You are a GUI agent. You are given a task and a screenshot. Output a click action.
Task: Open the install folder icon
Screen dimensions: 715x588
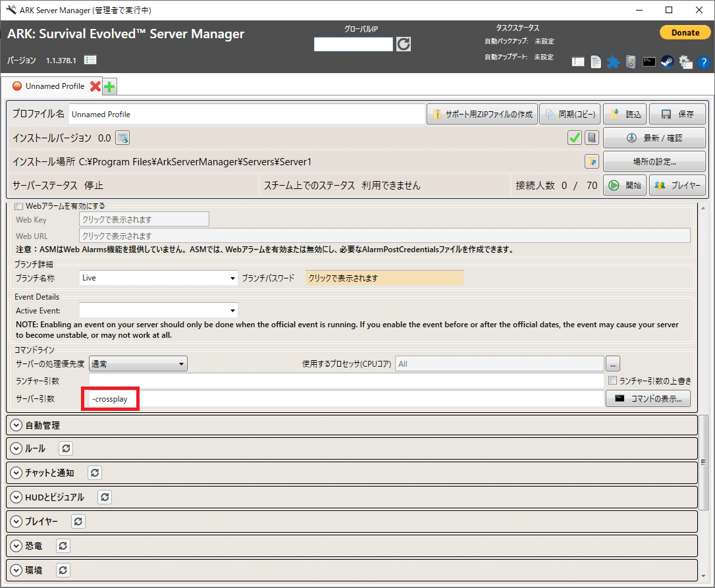(x=592, y=161)
